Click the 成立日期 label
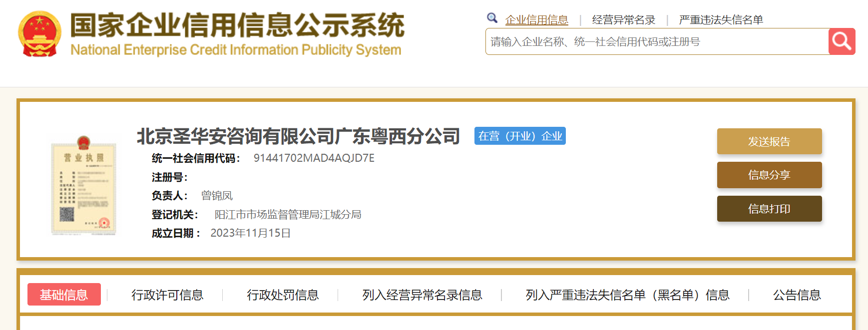868x330 pixels. [x=176, y=233]
